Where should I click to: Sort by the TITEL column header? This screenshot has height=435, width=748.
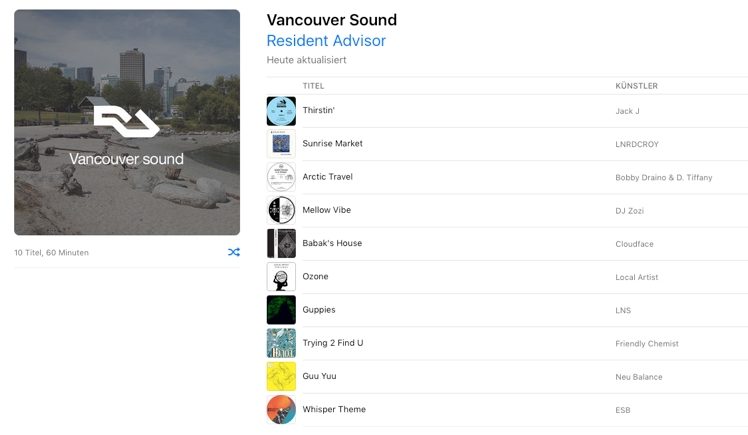click(x=313, y=86)
